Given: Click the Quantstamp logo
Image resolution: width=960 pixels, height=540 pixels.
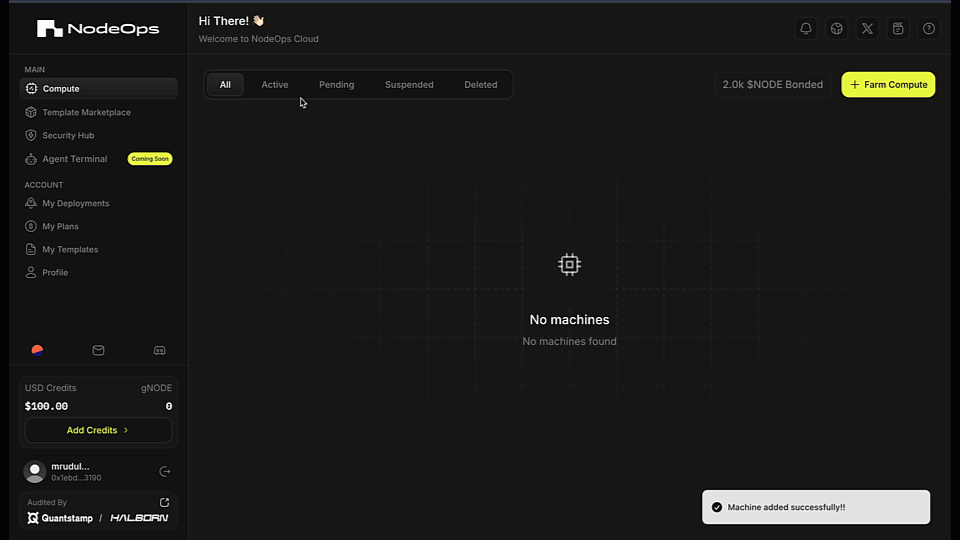Looking at the screenshot, I should [60, 518].
